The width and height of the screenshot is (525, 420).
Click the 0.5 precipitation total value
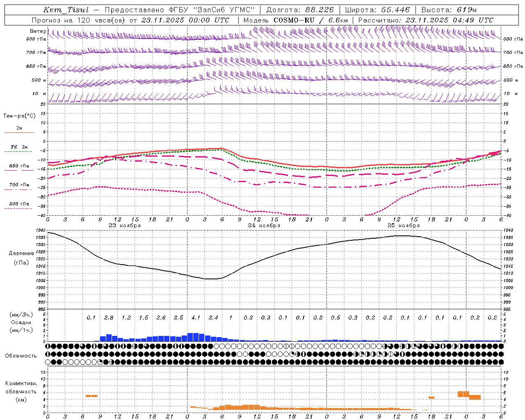tap(336, 318)
